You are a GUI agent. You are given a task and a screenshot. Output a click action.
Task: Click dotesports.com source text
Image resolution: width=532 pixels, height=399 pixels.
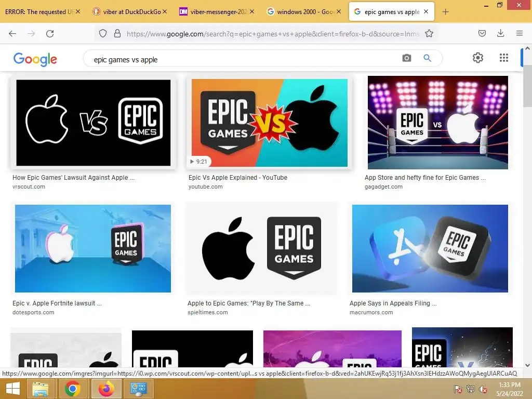point(33,312)
